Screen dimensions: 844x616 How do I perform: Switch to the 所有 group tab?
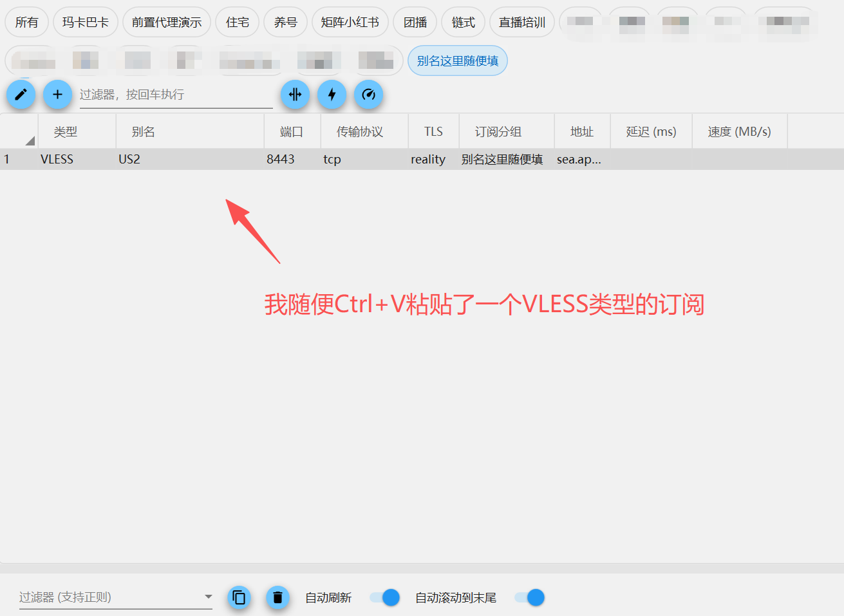coord(26,21)
